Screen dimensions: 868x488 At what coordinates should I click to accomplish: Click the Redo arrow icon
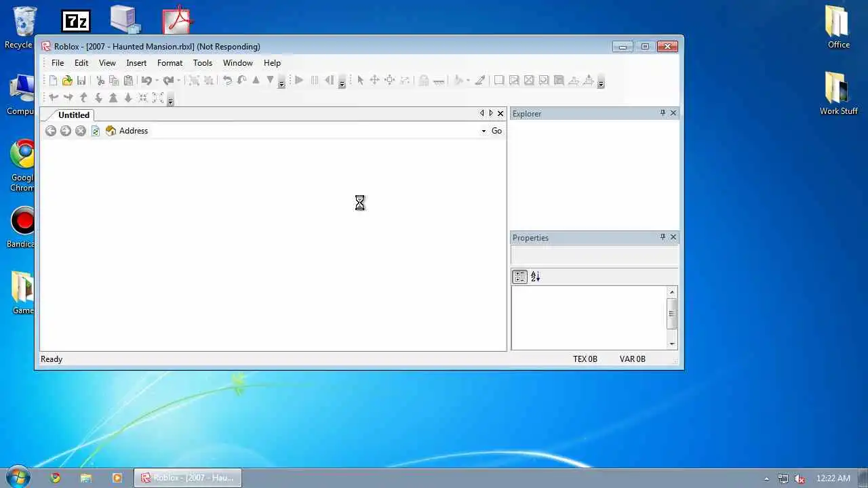168,81
